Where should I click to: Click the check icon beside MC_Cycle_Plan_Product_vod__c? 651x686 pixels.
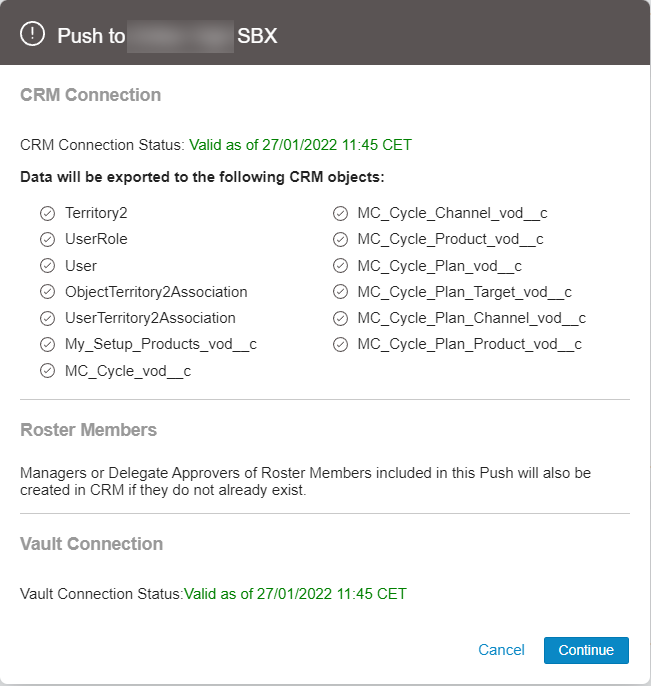(339, 345)
